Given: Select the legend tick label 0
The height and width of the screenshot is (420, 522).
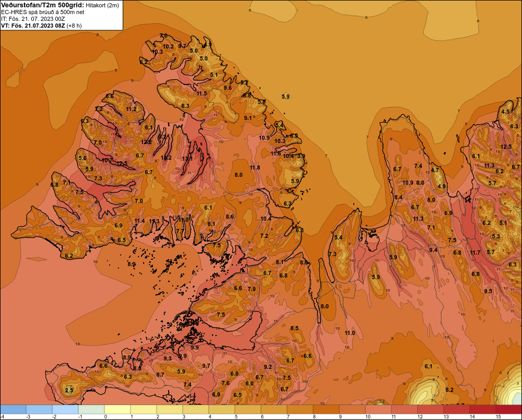Looking at the screenshot, I should (105, 417).
